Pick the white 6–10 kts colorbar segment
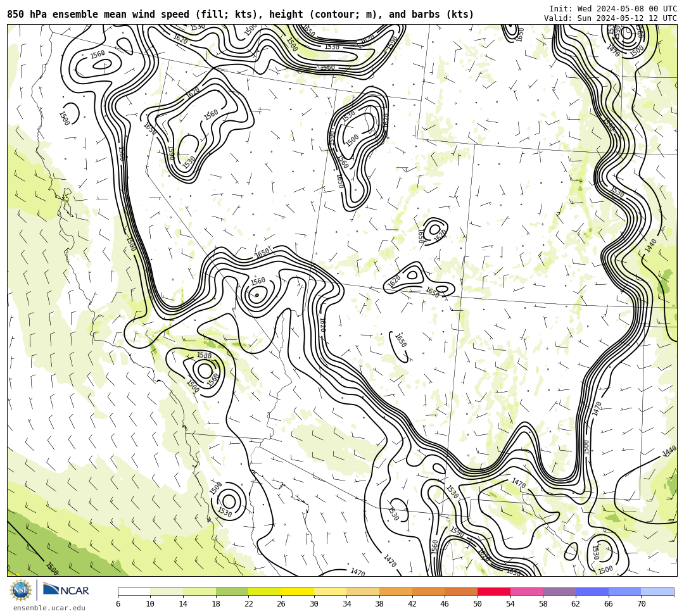Image resolution: width=684 pixels, height=616 pixels. click(x=134, y=591)
